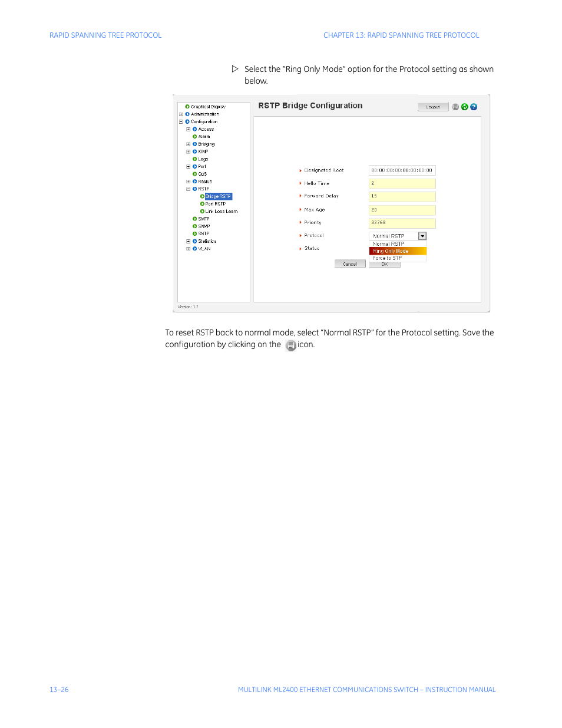Select Force to STP protocol option

[388, 258]
